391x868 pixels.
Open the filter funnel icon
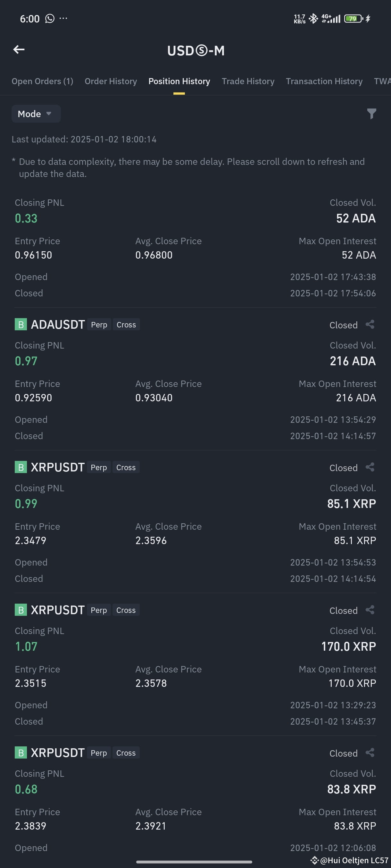tap(371, 114)
